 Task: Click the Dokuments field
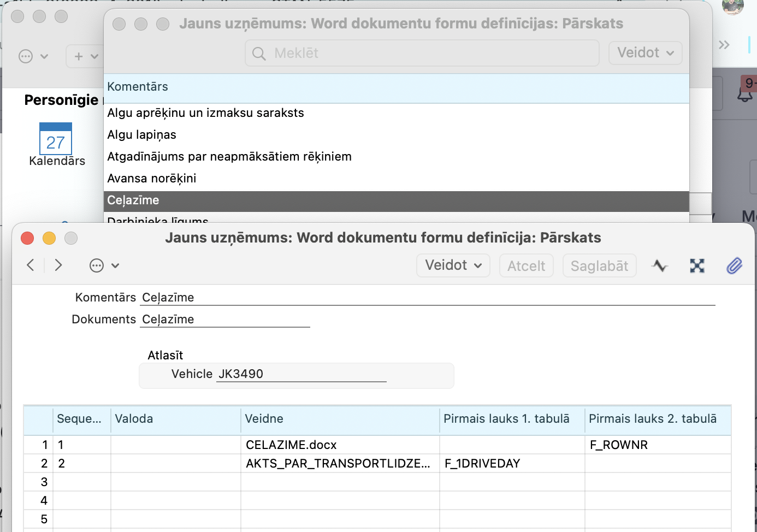[x=224, y=320]
